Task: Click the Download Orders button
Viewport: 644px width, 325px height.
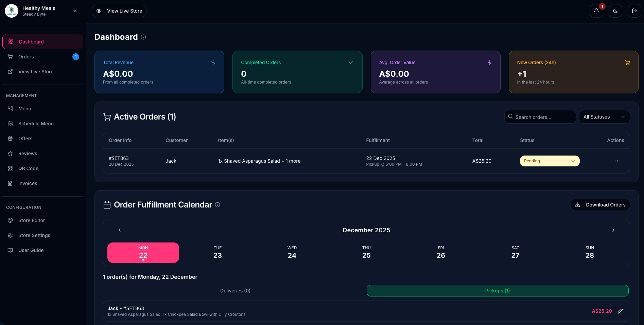Action: coord(600,205)
